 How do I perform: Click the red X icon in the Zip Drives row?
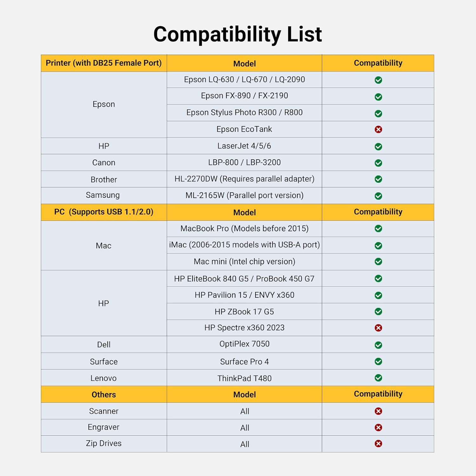378,444
